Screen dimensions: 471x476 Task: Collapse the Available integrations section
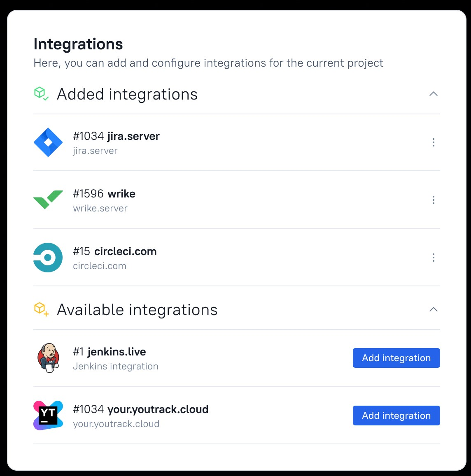(x=433, y=310)
